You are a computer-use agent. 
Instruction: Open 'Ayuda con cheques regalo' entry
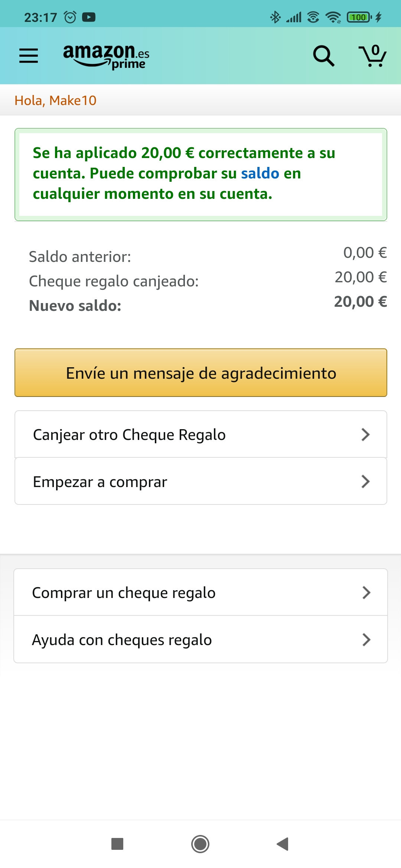point(122,640)
